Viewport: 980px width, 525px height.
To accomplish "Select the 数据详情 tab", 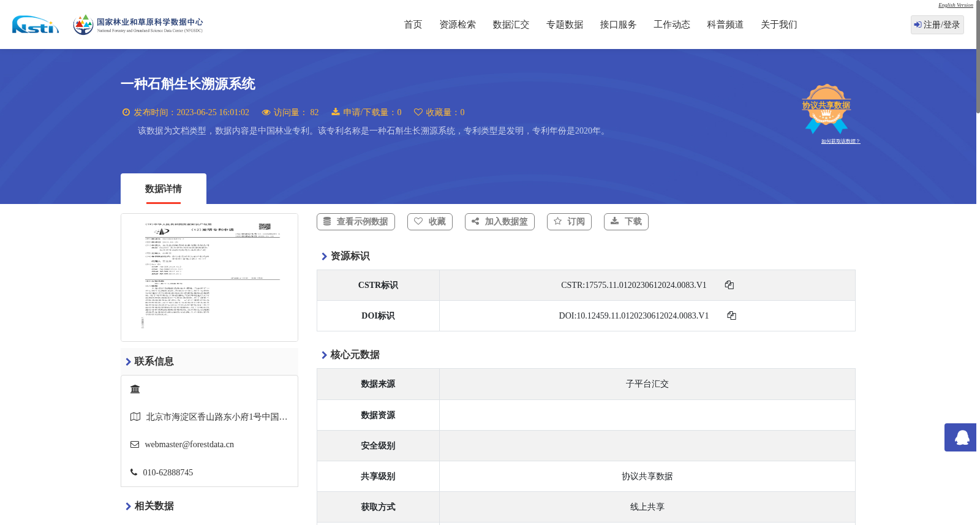I will tap(164, 189).
